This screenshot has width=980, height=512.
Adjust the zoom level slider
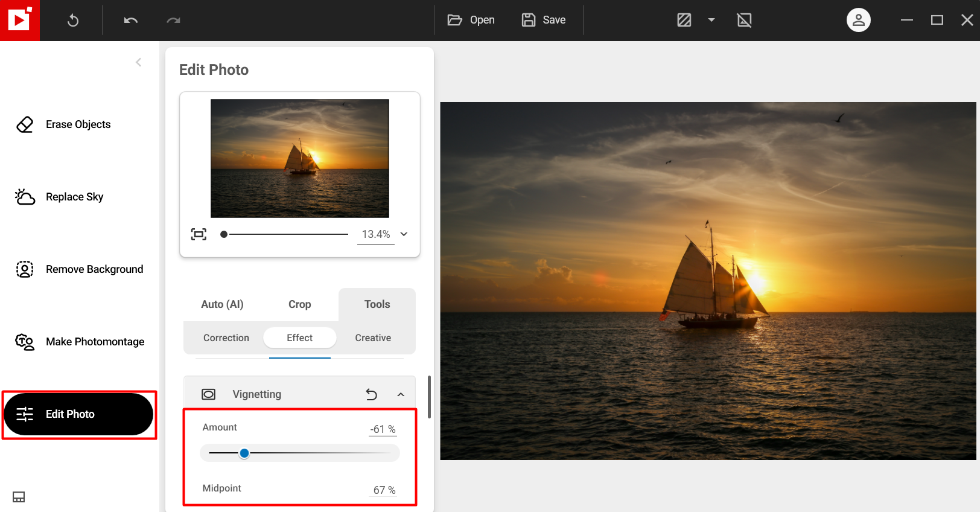284,234
